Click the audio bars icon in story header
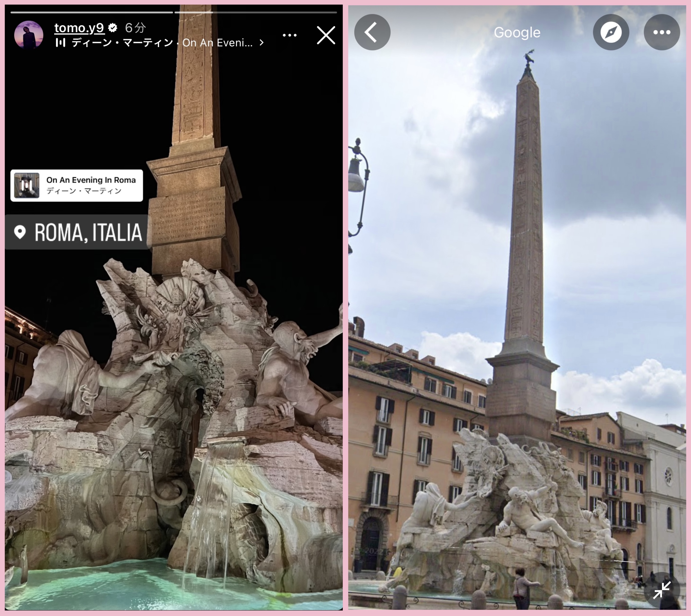The image size is (691, 616). 61,43
